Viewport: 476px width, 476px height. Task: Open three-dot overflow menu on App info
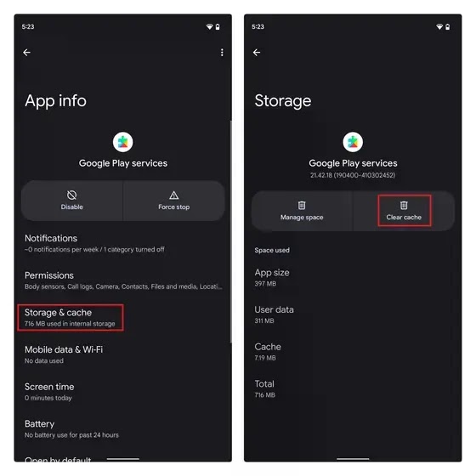point(222,53)
